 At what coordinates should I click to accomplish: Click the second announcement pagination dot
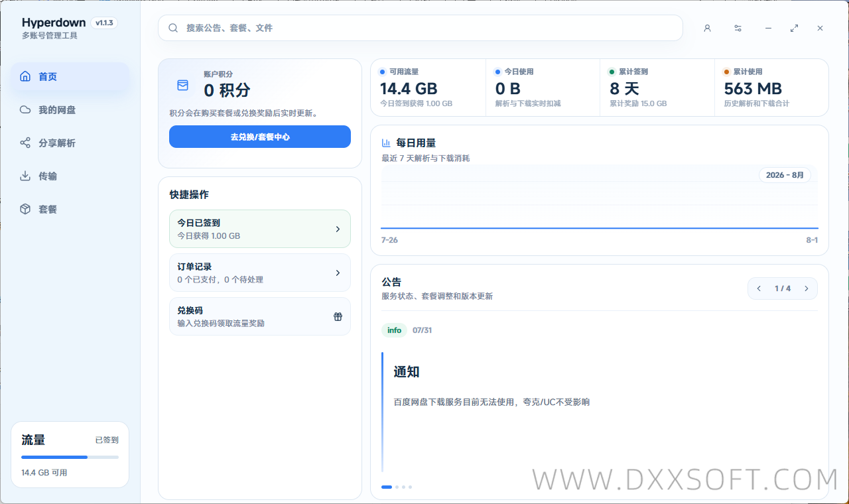[x=397, y=487]
